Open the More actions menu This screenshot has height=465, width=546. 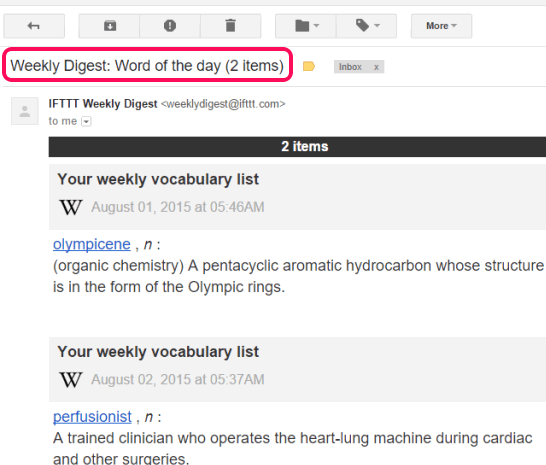(x=441, y=26)
